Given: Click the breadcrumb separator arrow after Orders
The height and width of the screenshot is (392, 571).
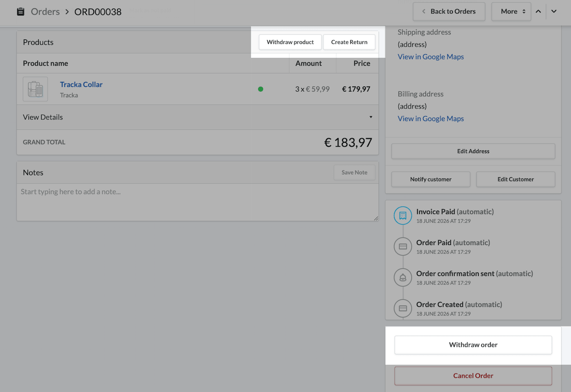Looking at the screenshot, I should (x=67, y=11).
